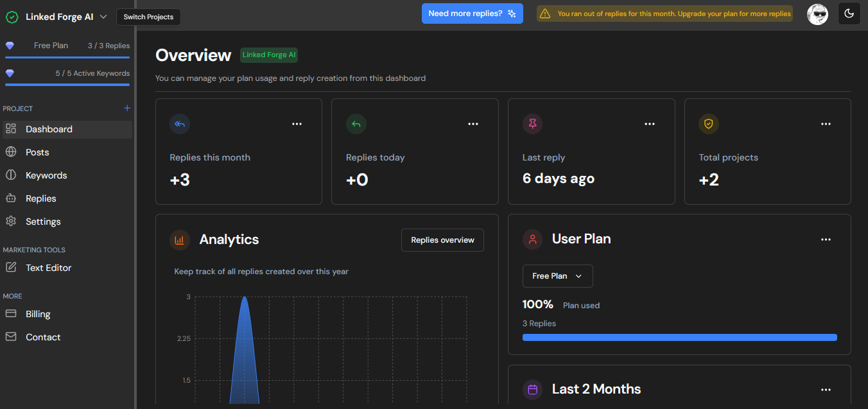Go to Billing page
The width and height of the screenshot is (868, 409).
coord(67,314)
